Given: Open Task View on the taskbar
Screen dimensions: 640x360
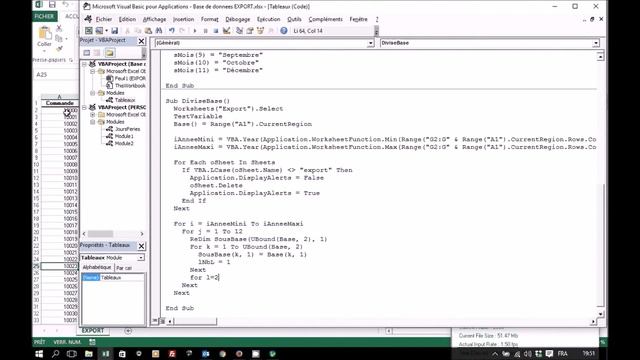Looking at the screenshot, I should click(x=72, y=354).
